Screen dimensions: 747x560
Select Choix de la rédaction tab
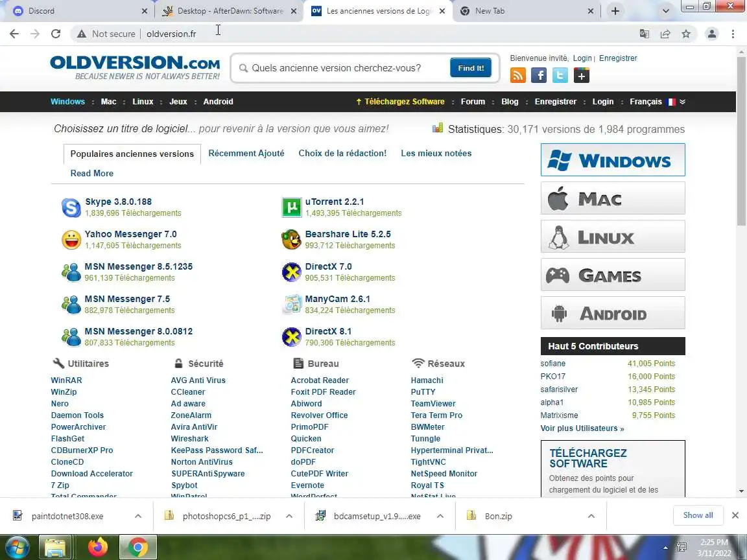coord(342,154)
